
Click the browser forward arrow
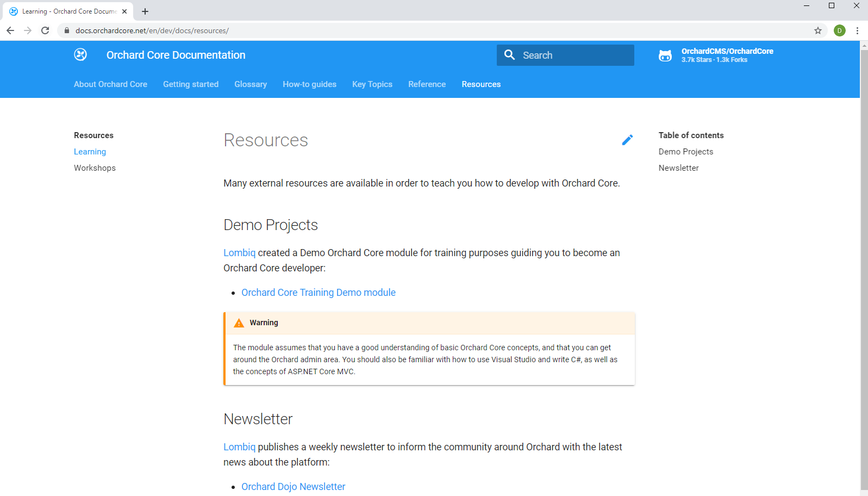pos(28,30)
